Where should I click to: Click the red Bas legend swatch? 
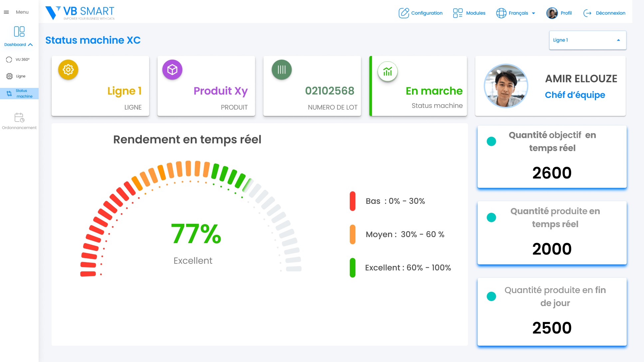[352, 201]
